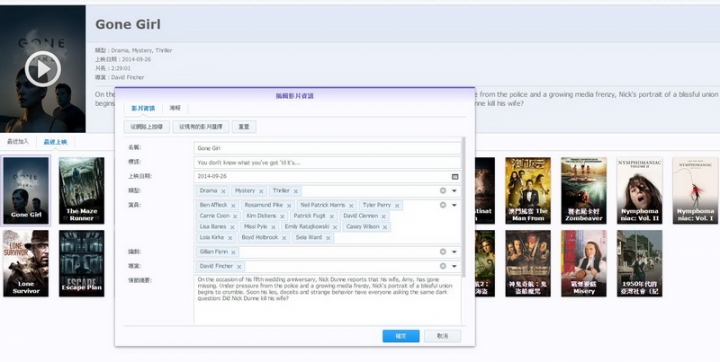Image resolution: width=720 pixels, height=362 pixels.
Task: Remove Kim Dickens from the cast
Action: [282, 216]
